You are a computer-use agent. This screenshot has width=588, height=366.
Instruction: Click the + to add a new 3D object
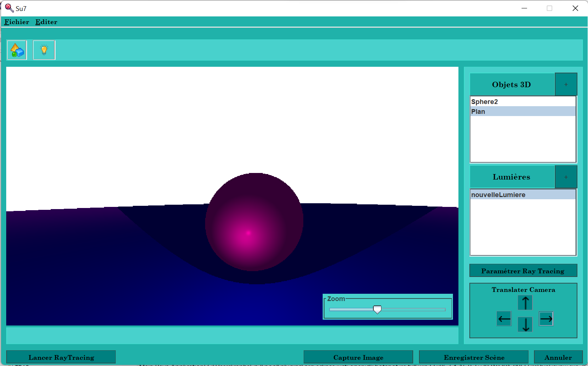click(566, 84)
